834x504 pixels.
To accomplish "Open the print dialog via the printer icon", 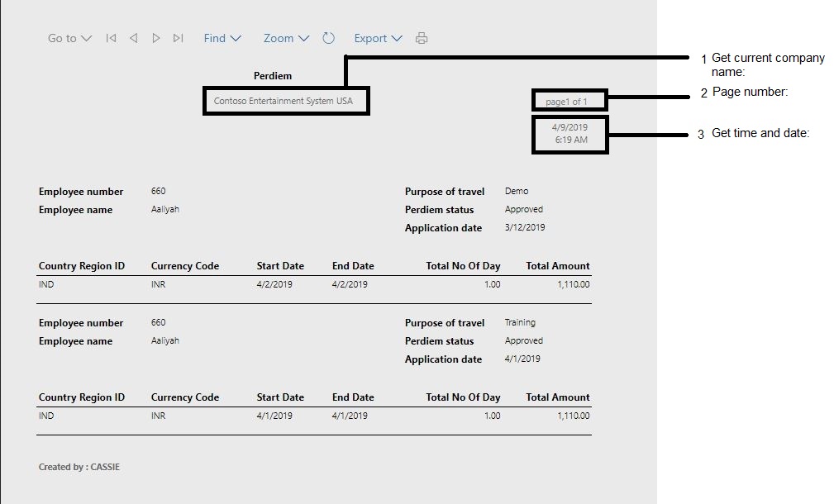I will click(x=422, y=38).
